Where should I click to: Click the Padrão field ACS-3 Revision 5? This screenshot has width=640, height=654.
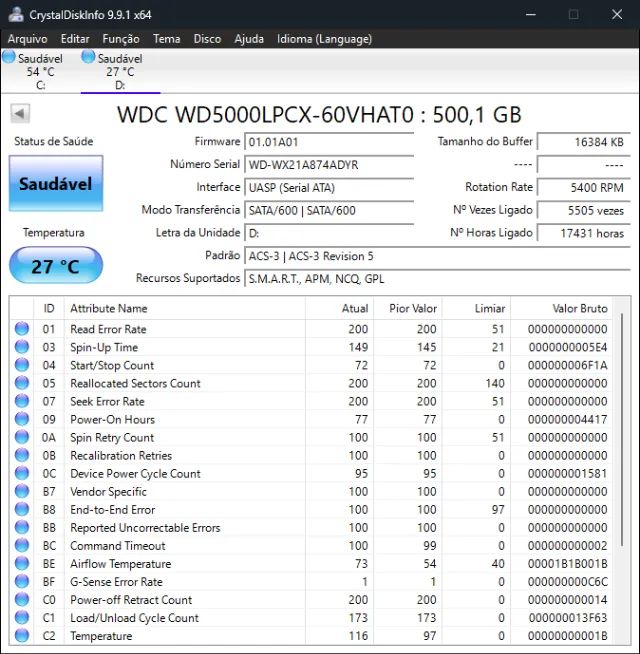pos(437,256)
